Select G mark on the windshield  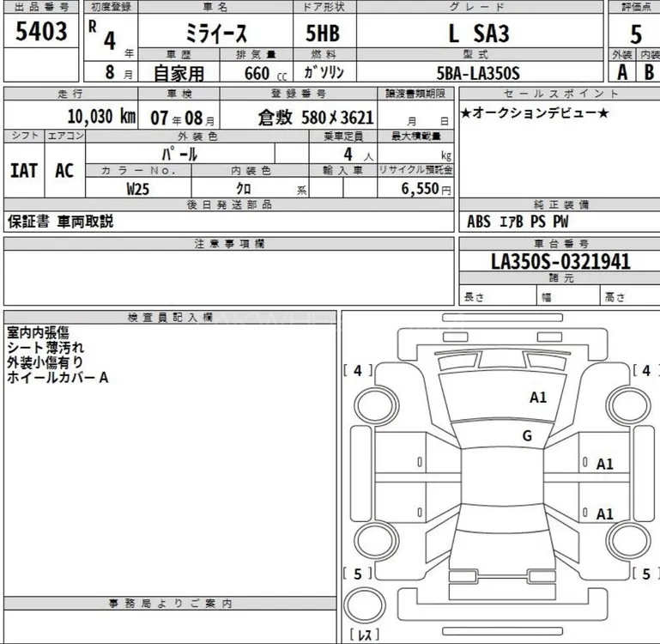pyautogui.click(x=527, y=436)
